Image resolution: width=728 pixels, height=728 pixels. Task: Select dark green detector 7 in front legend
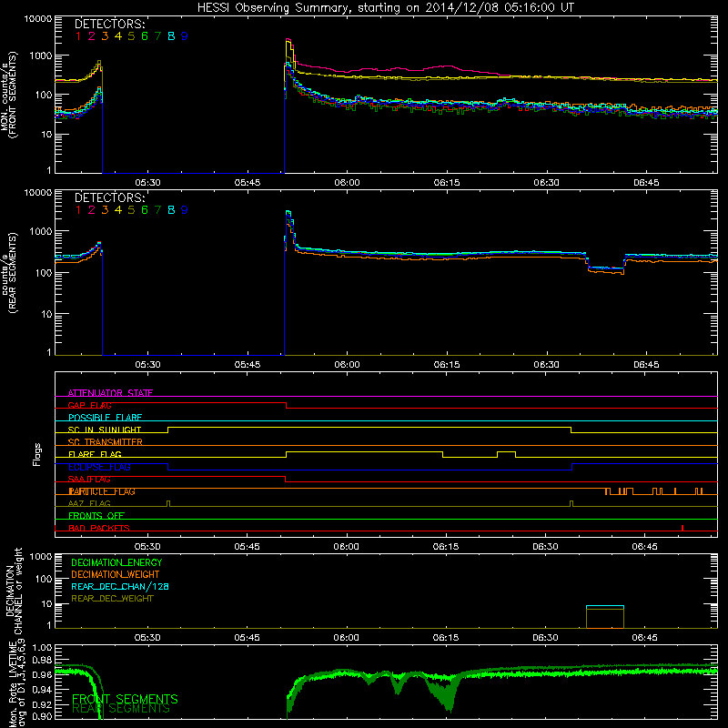tap(157, 36)
